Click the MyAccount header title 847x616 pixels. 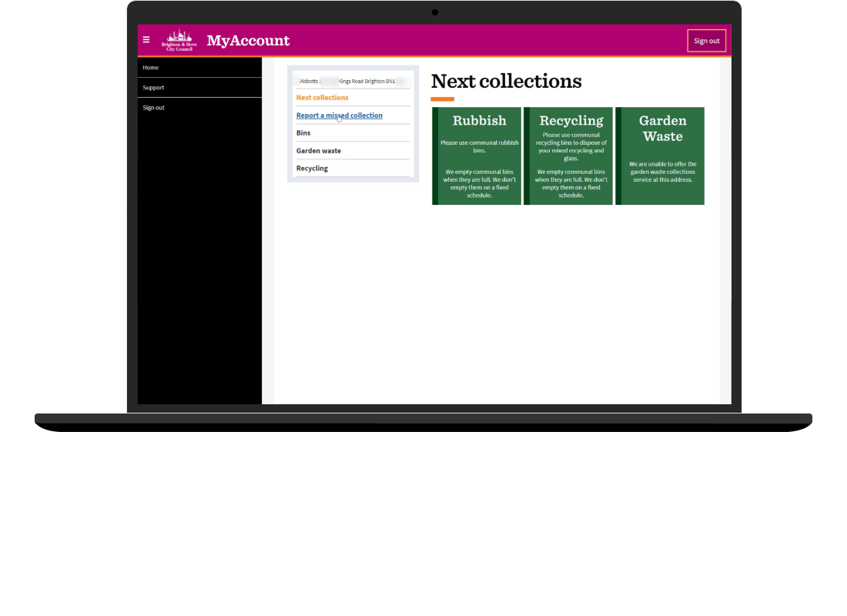click(x=248, y=41)
